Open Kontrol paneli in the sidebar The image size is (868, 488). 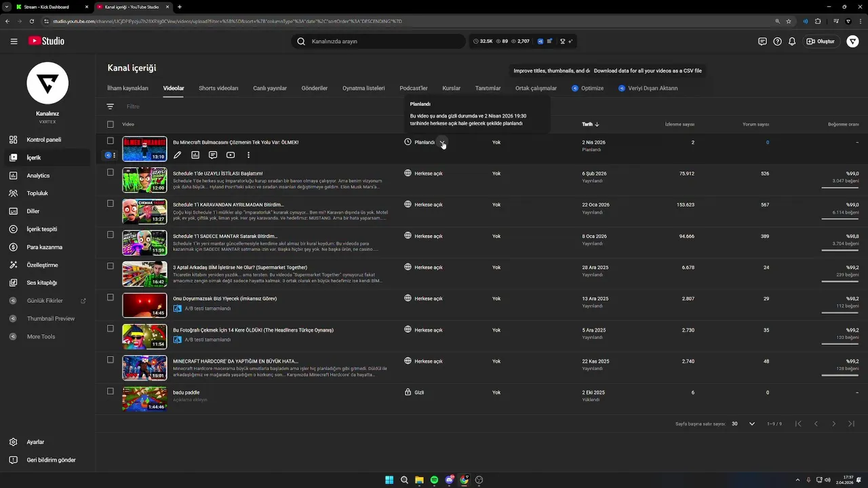[45, 140]
